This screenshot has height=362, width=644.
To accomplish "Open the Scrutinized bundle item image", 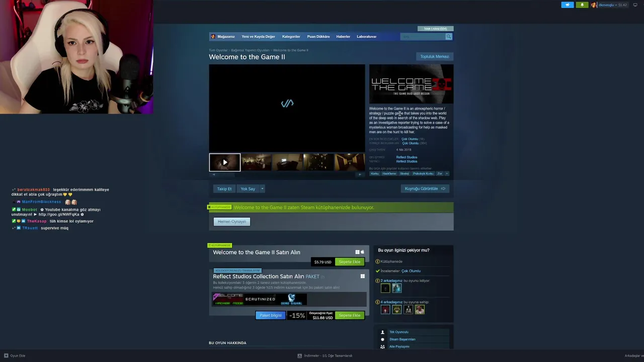I will coord(260,299).
